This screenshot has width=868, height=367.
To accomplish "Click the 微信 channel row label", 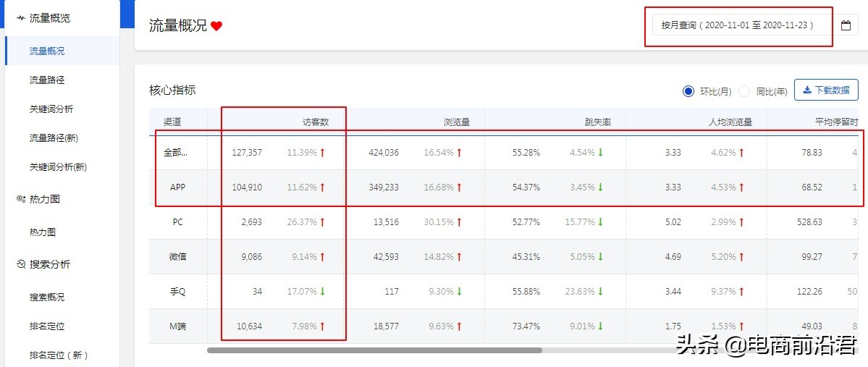I will tap(177, 257).
